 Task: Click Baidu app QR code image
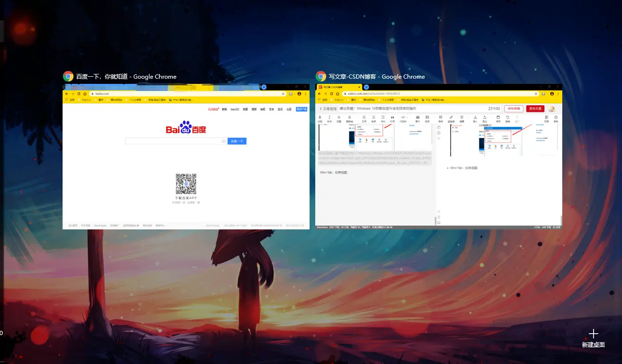186,184
